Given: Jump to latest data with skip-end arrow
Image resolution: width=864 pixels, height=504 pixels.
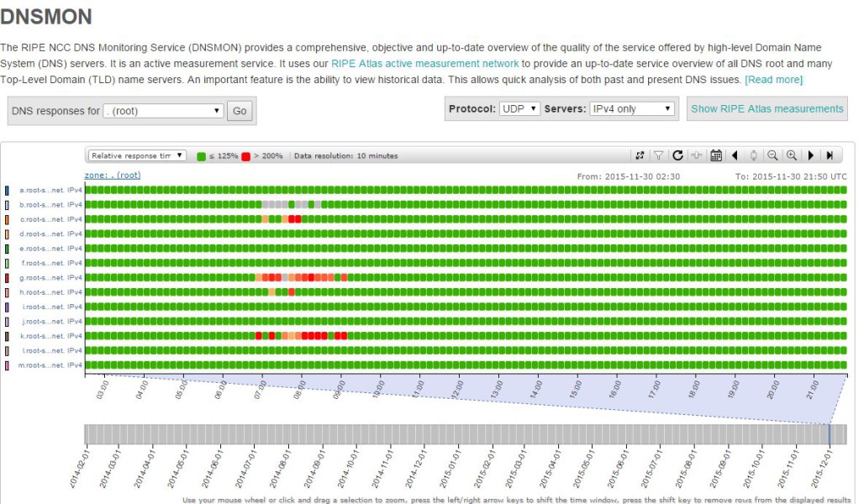Looking at the screenshot, I should (x=830, y=155).
